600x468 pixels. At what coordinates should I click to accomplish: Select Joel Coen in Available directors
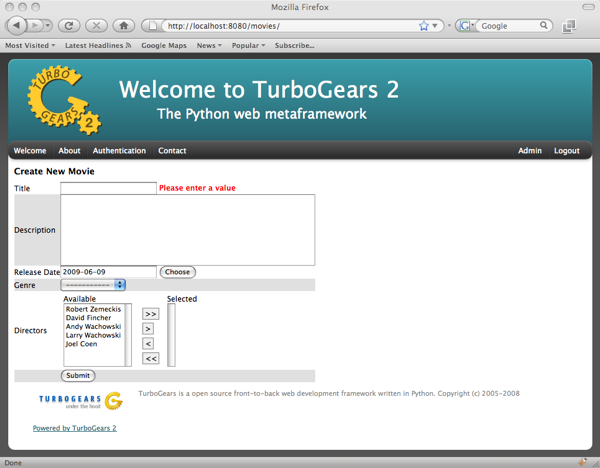(x=81, y=344)
